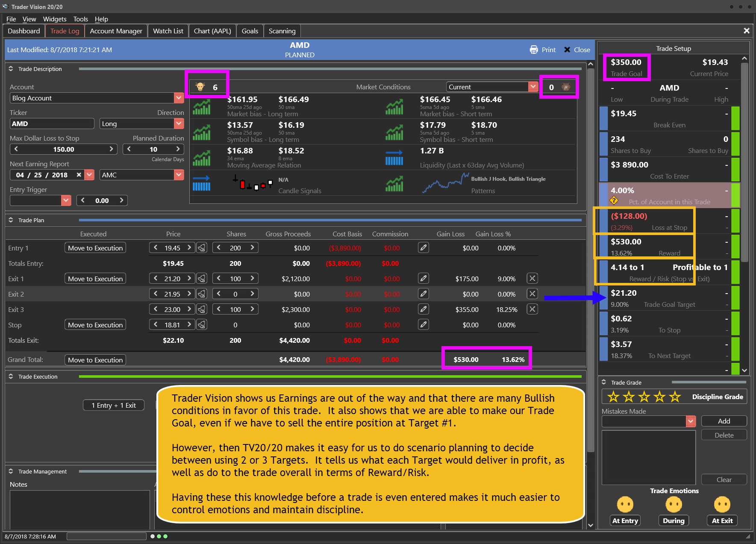Click the Exit 1 price calculator icon
The image size is (756, 544).
(x=202, y=279)
